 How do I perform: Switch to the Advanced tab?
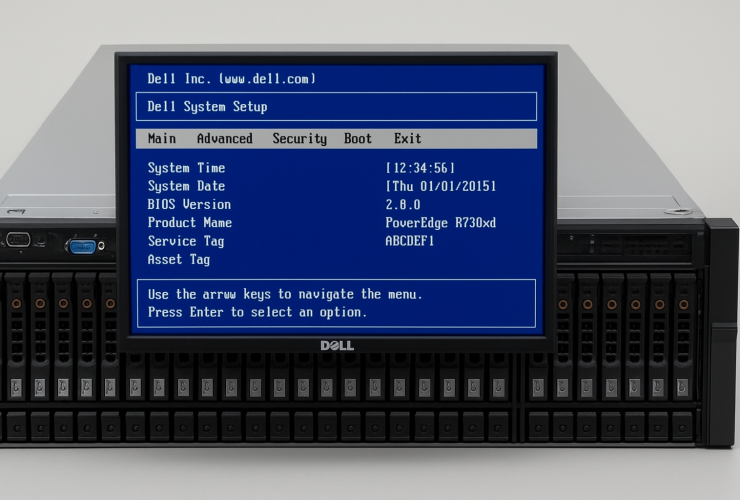pos(225,138)
